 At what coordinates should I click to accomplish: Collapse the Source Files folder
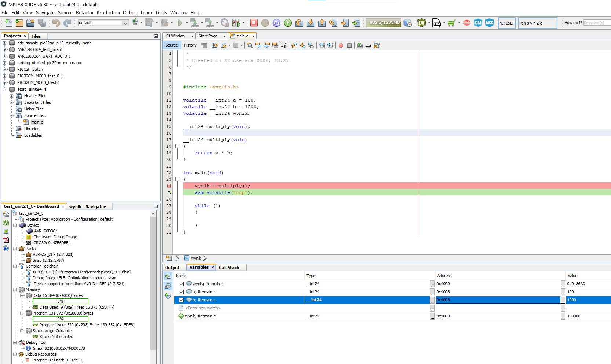click(11, 115)
